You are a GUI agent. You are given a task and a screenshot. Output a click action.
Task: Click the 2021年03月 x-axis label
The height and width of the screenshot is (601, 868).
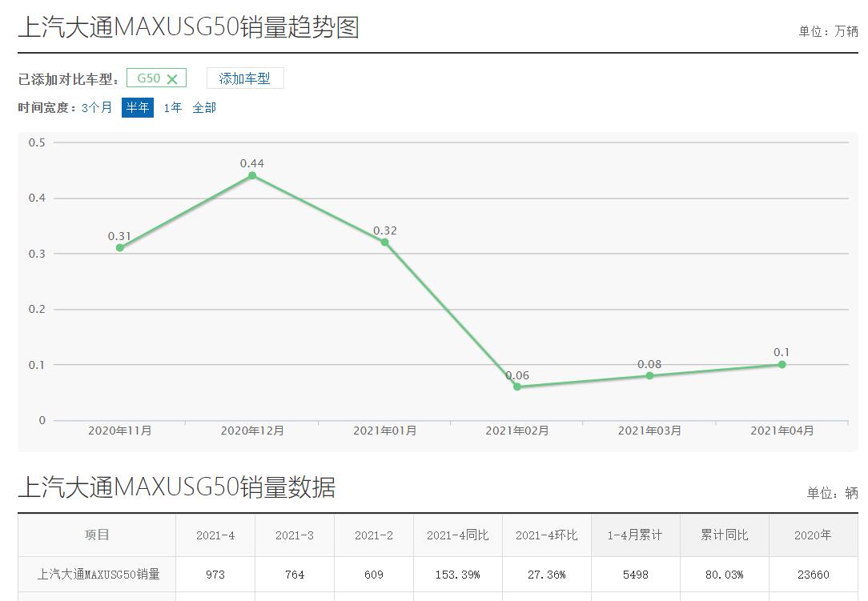pos(649,431)
